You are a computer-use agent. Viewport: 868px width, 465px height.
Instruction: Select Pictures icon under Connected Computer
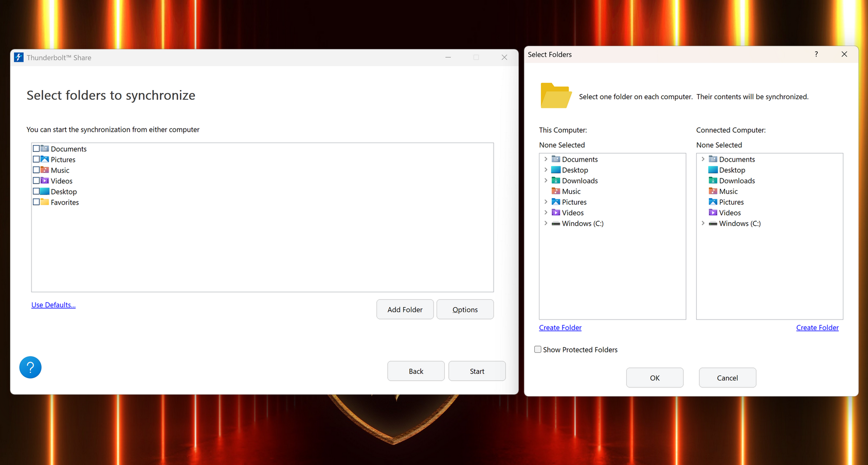pos(713,202)
